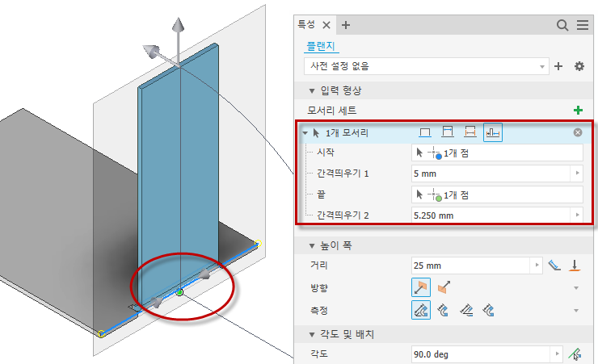Click the search icon in the properties panel
598x364 pixels.
[562, 25]
